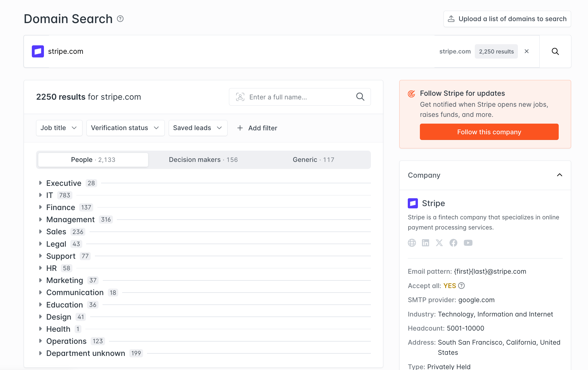Click the Stripe logo in the Company panel
The image size is (588, 370).
[413, 203]
